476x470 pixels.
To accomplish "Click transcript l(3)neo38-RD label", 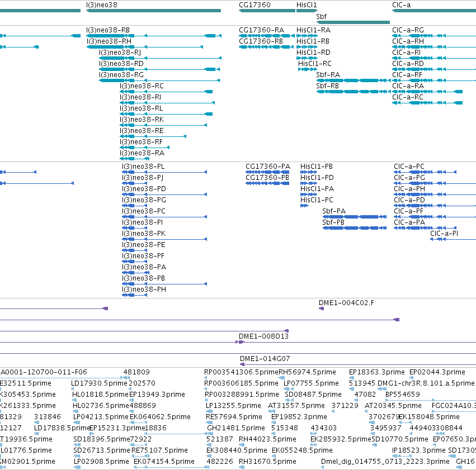I will [x=121, y=64].
